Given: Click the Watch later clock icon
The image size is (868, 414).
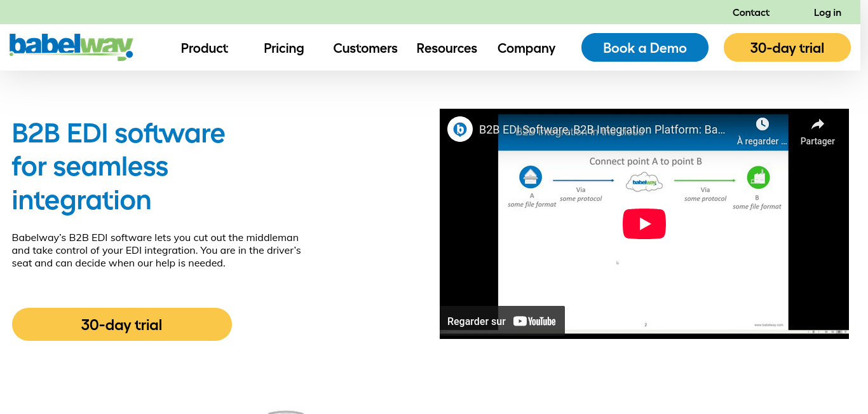Looking at the screenshot, I should coord(762,125).
